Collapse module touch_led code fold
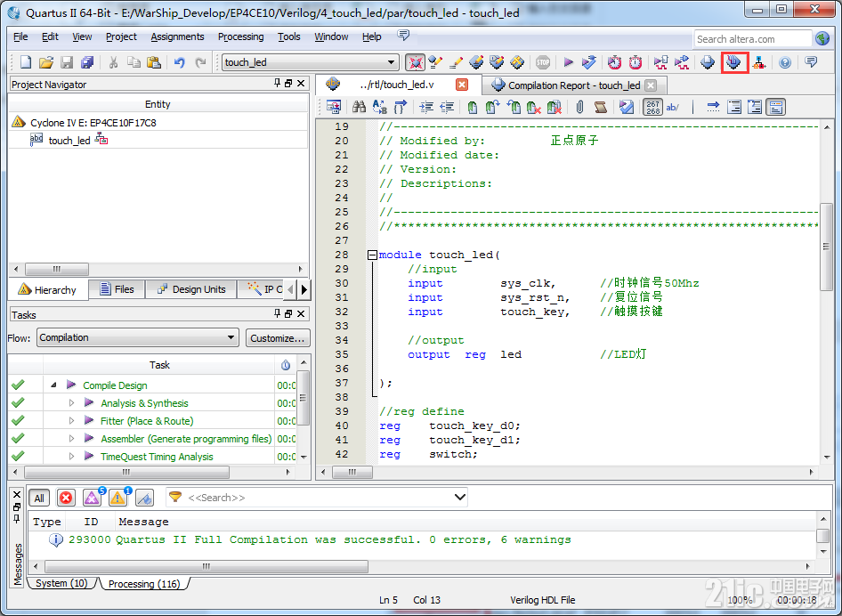 [372, 255]
